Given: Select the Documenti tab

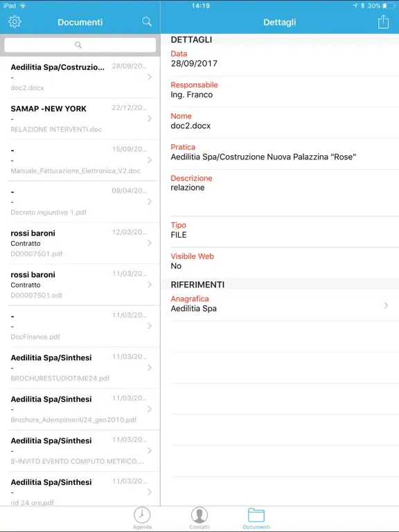Looking at the screenshot, I should 256,518.
